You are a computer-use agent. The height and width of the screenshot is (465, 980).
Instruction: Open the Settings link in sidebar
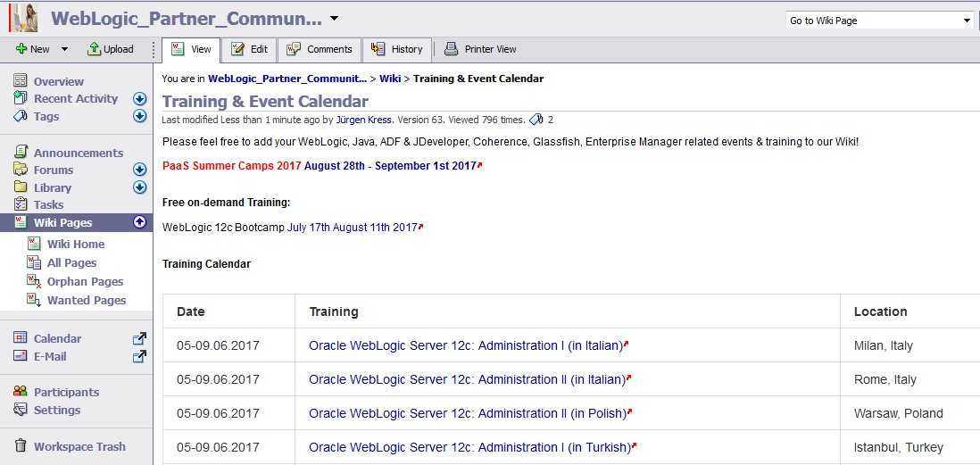click(57, 411)
